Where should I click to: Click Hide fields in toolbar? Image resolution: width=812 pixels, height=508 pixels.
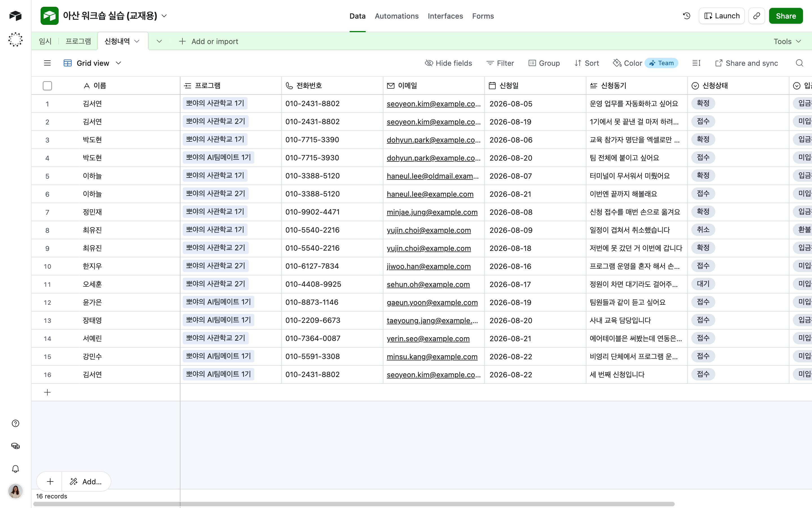click(x=449, y=63)
